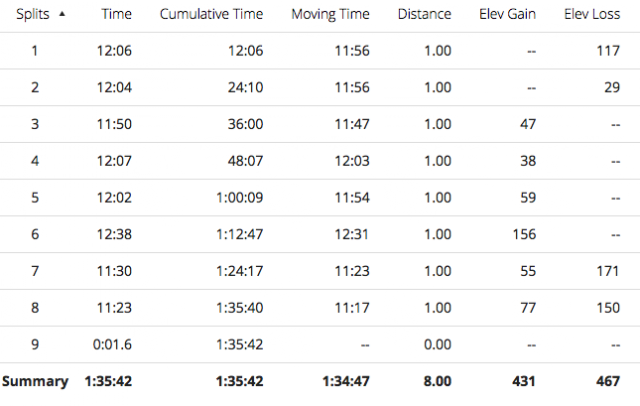Click split 9 time 0:01.6
This screenshot has height=406, width=640.
(112, 344)
